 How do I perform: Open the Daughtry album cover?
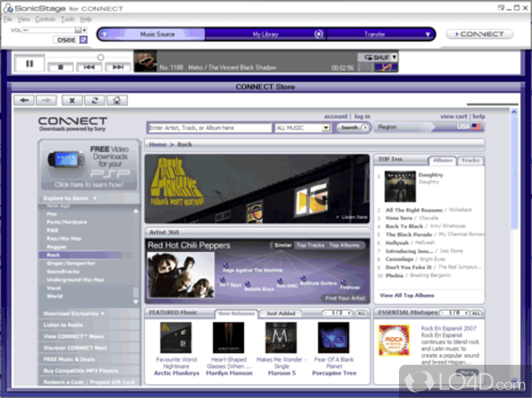click(x=400, y=187)
